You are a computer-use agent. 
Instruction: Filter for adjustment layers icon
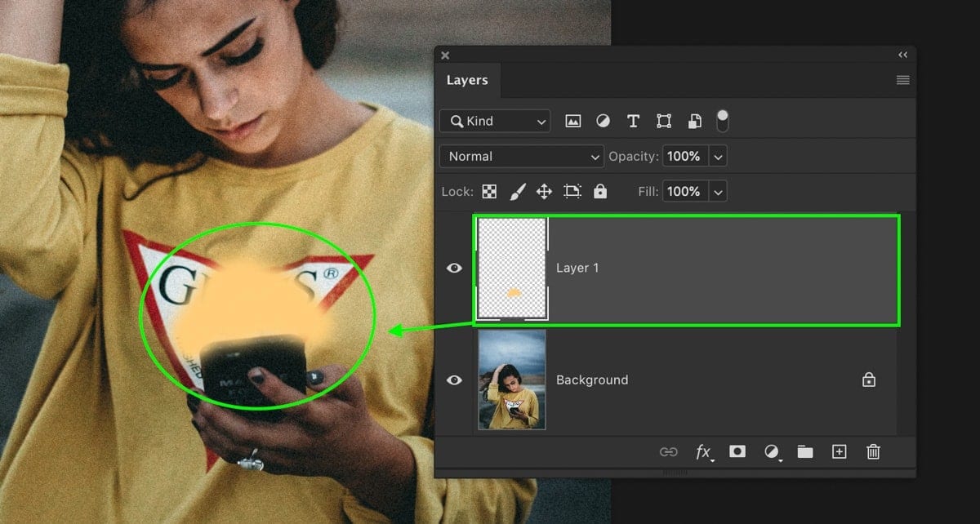tap(603, 121)
